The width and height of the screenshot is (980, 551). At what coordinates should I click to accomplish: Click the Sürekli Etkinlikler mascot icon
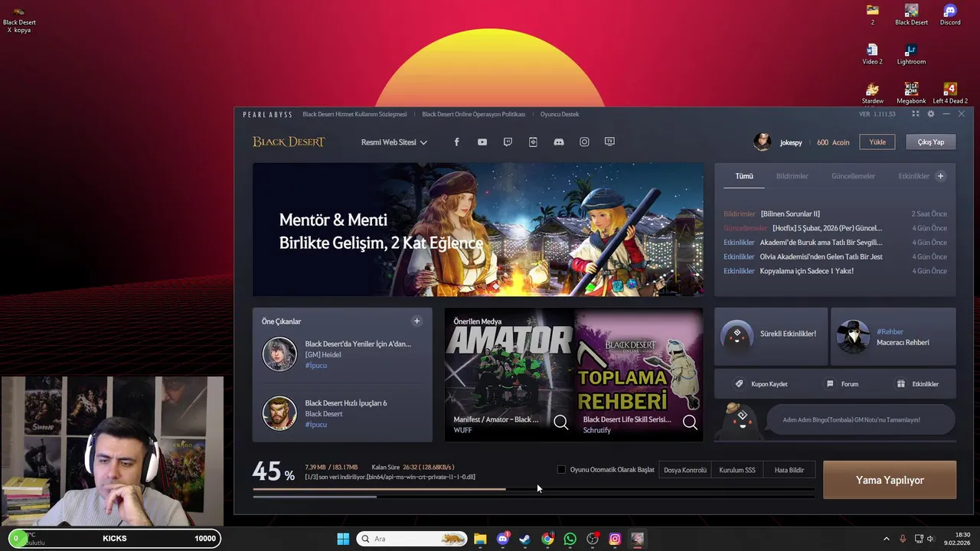737,336
